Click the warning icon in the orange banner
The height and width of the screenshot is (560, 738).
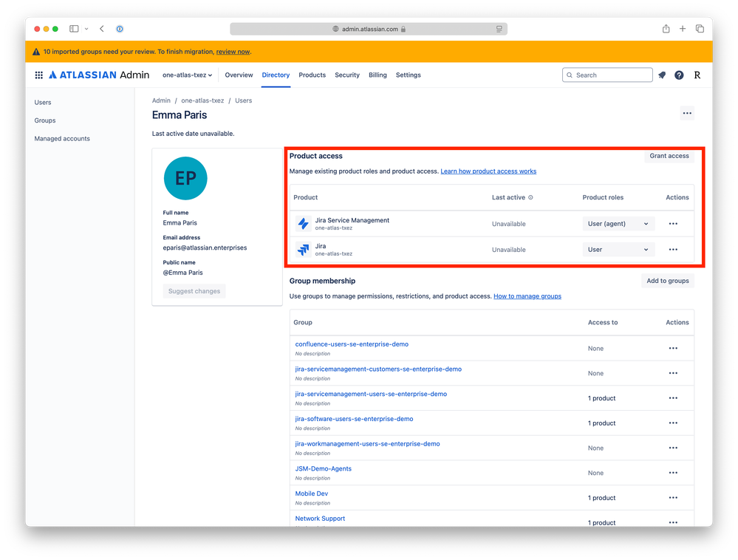[x=36, y=52]
